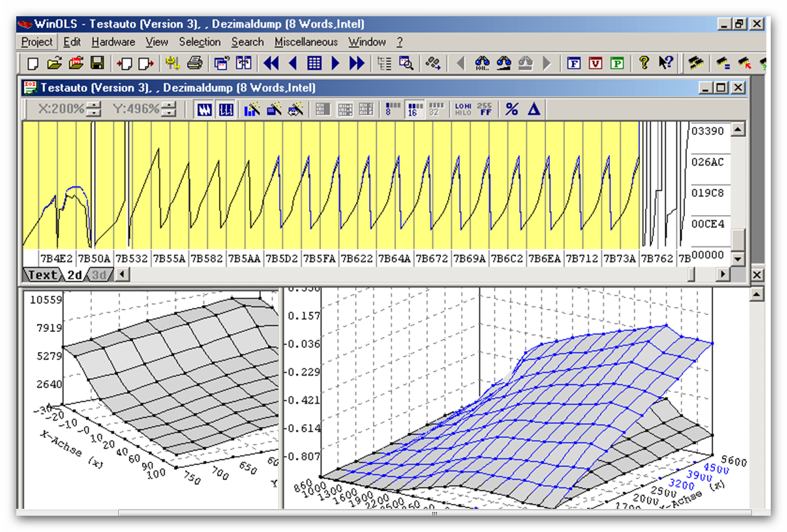Image resolution: width=787 pixels, height=532 pixels.
Task: Switch to the Text tab
Action: pos(43,274)
